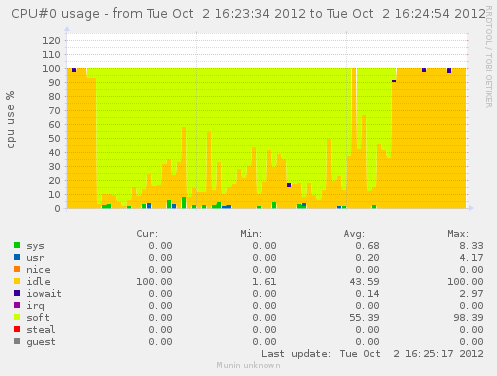Click the soft average value 55.39
497x376 pixels.
pos(364,318)
